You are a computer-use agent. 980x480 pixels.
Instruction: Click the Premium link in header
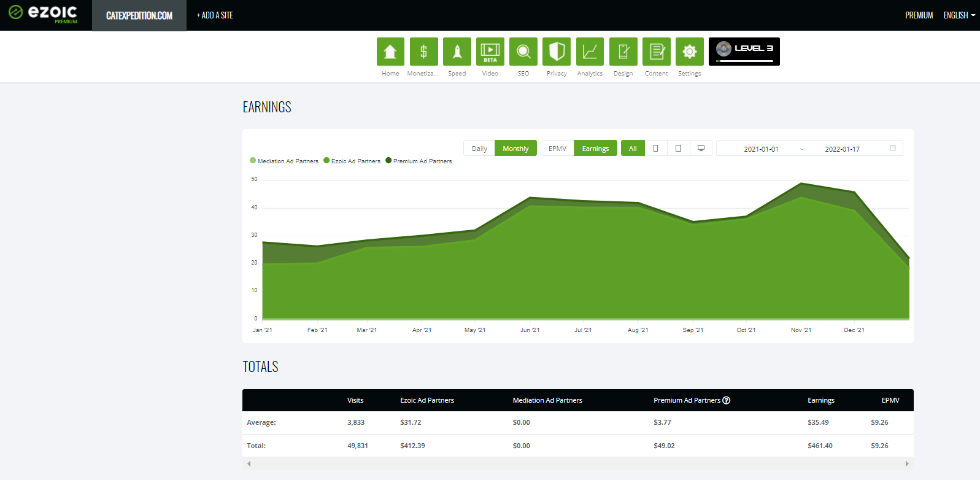[x=919, y=15]
